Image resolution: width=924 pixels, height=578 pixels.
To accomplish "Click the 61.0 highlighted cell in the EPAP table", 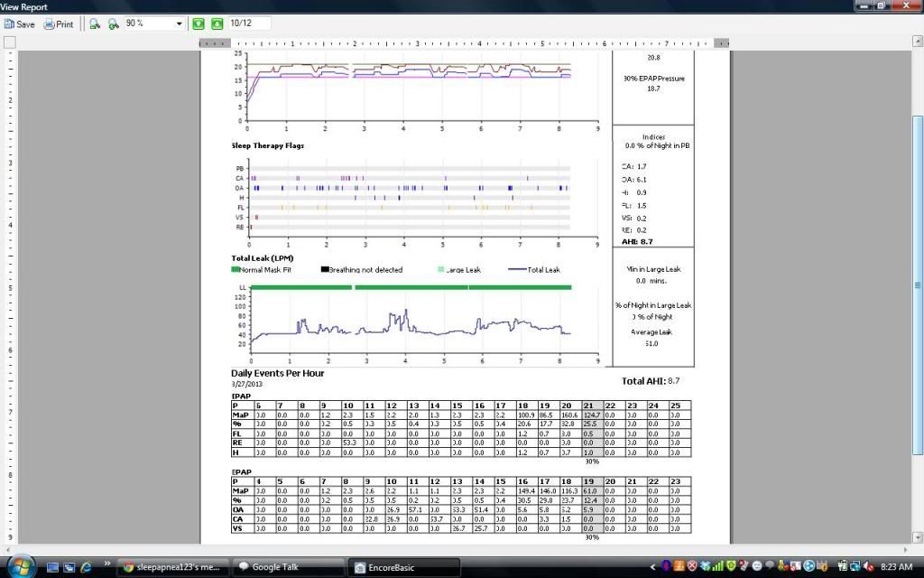I will tap(590, 490).
